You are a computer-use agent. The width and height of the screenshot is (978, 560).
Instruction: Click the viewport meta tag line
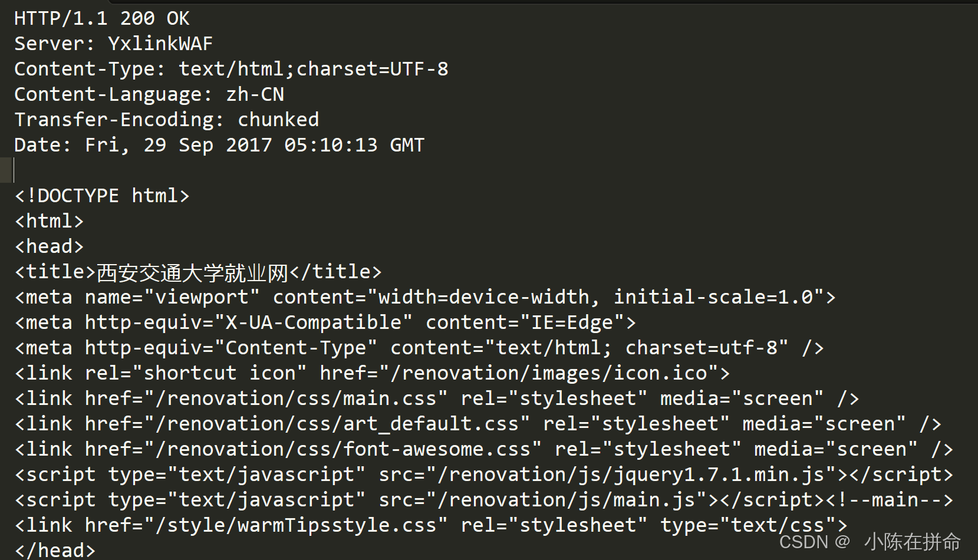pos(425,297)
